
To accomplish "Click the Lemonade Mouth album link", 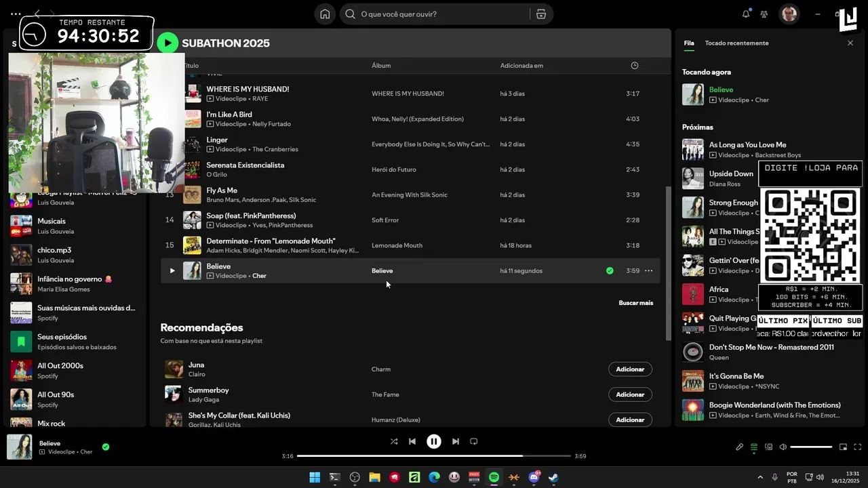I will pos(397,245).
